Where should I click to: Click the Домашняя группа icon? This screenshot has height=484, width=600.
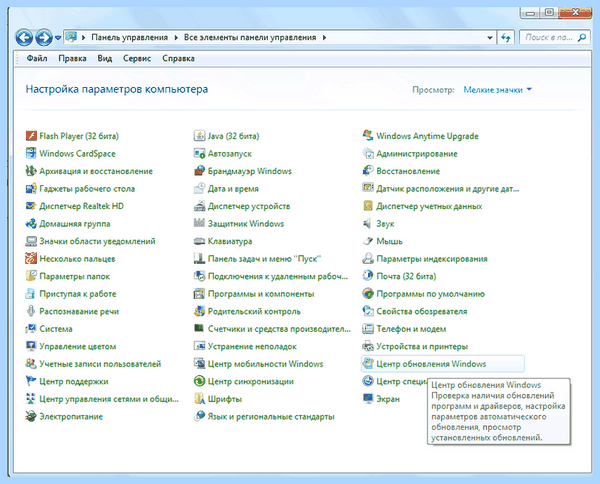click(31, 223)
